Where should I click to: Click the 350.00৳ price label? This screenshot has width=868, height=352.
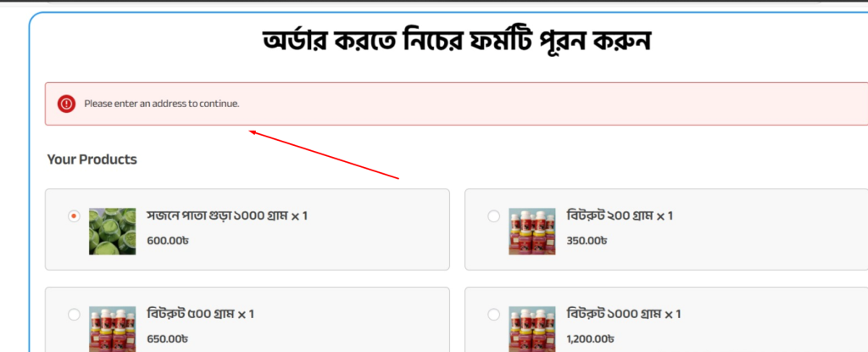coord(587,241)
